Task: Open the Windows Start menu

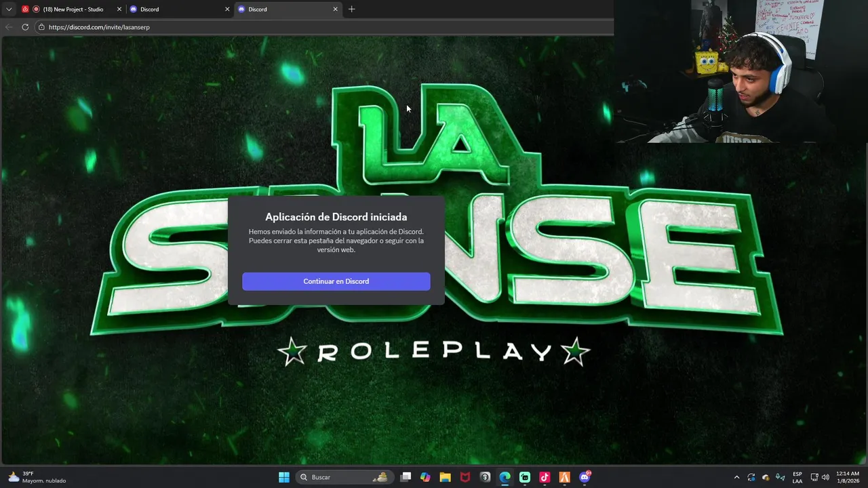Action: (x=284, y=477)
